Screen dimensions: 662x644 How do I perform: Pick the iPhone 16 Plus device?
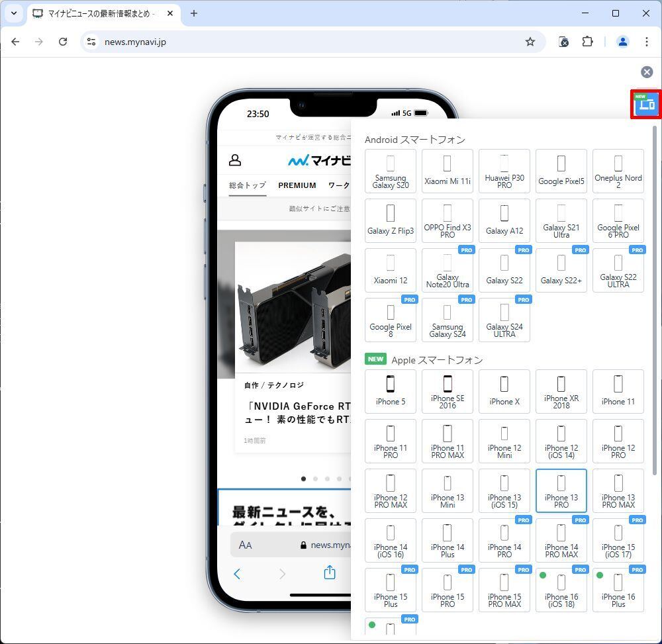tap(618, 590)
